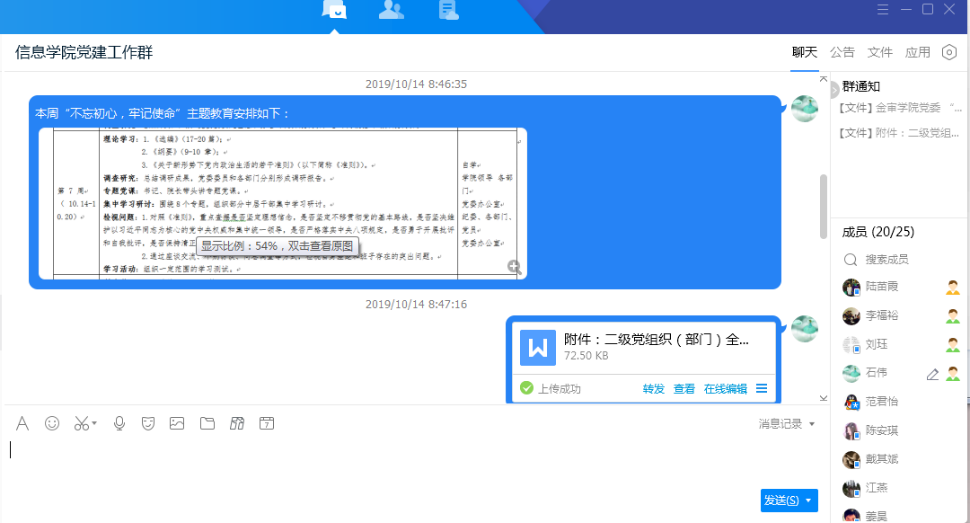Open the file's three-line more menu
The width and height of the screenshot is (970, 523).
tap(762, 389)
